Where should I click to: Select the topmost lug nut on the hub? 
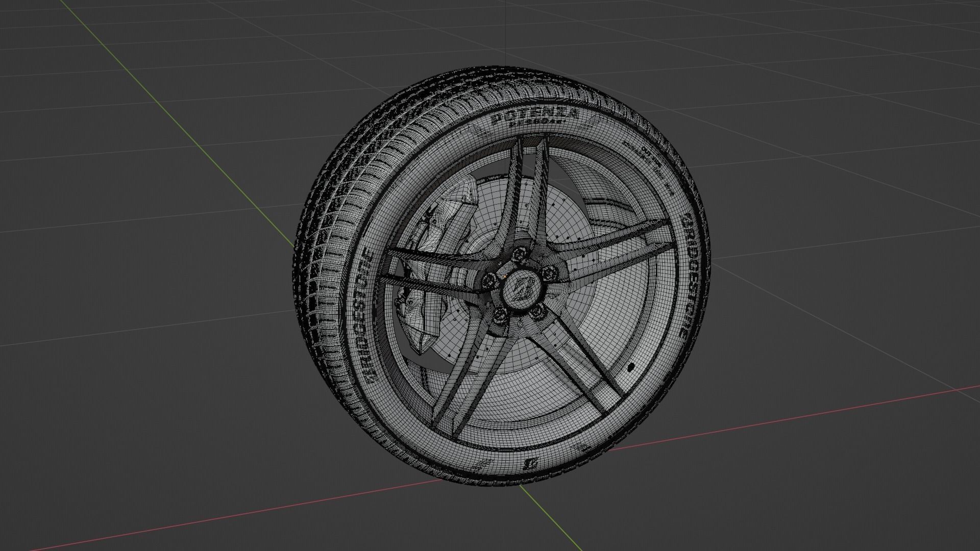[521, 254]
